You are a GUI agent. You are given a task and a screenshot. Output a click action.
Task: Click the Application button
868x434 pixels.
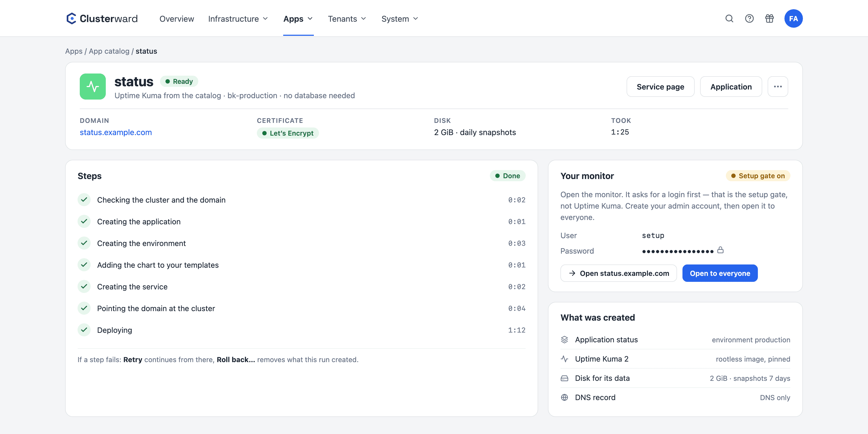pyautogui.click(x=731, y=87)
